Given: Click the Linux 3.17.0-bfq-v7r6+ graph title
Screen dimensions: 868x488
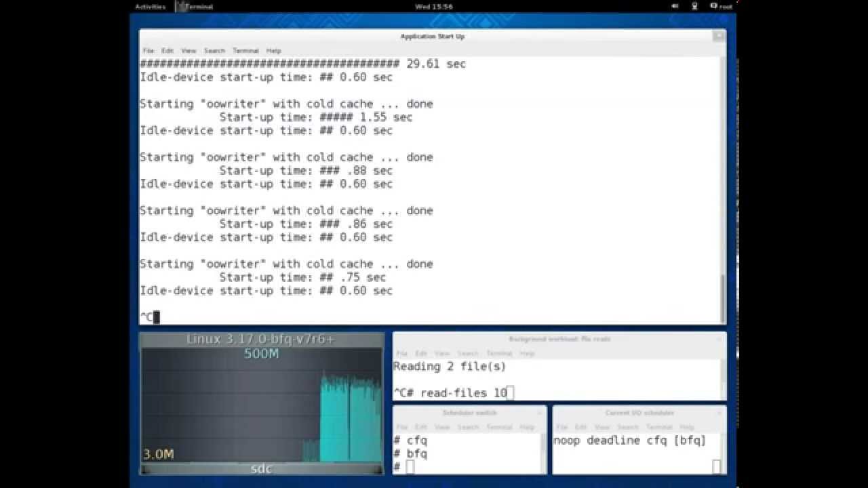Looking at the screenshot, I should tap(261, 339).
